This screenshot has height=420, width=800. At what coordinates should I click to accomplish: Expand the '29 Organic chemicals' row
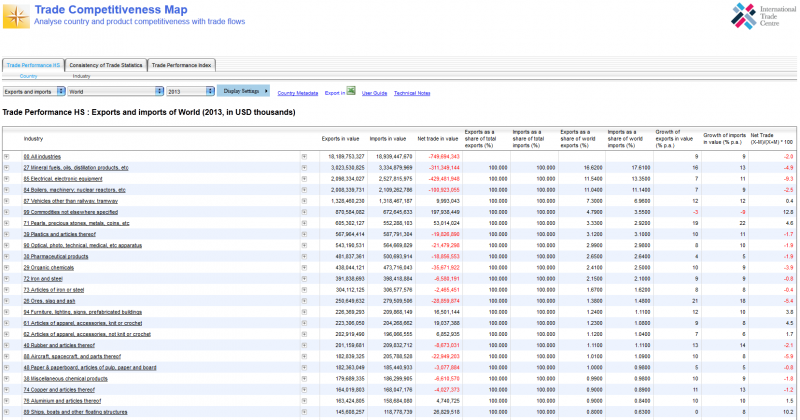click(6, 268)
